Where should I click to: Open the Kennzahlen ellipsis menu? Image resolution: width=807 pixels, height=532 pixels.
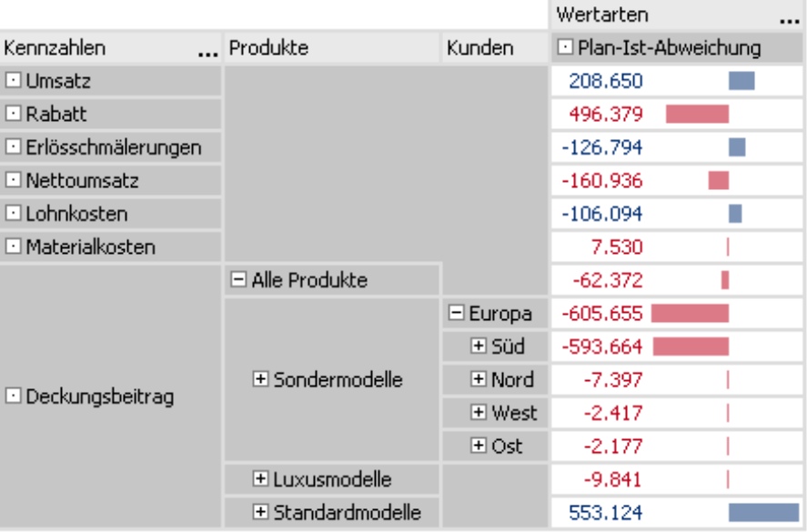coord(208,54)
